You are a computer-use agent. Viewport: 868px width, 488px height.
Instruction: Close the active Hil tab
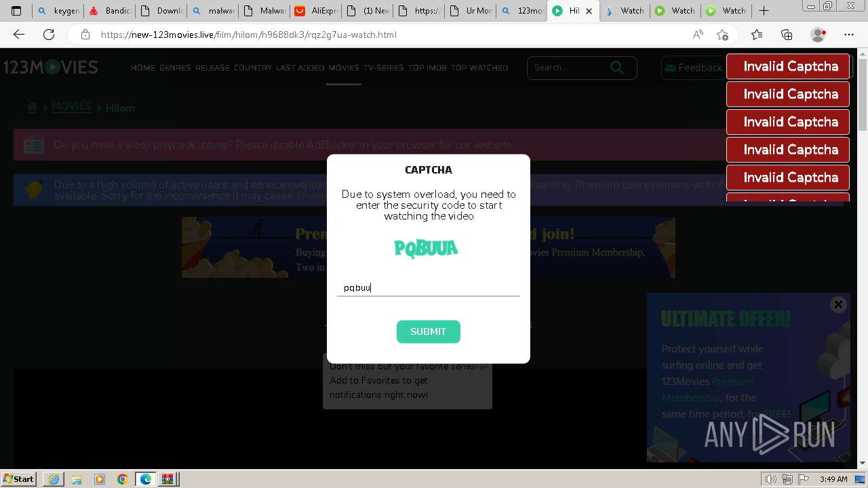589,11
